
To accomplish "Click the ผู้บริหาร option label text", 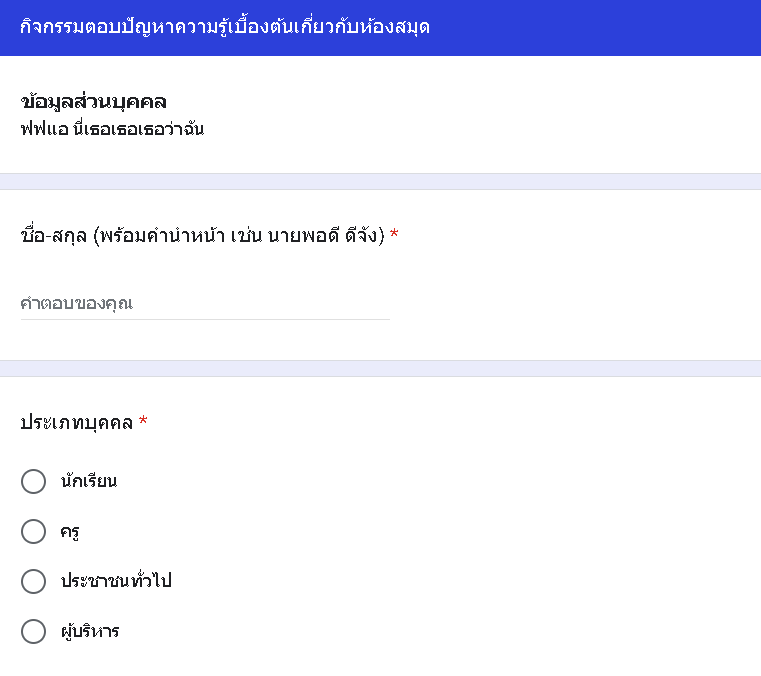I will pyautogui.click(x=90, y=631).
